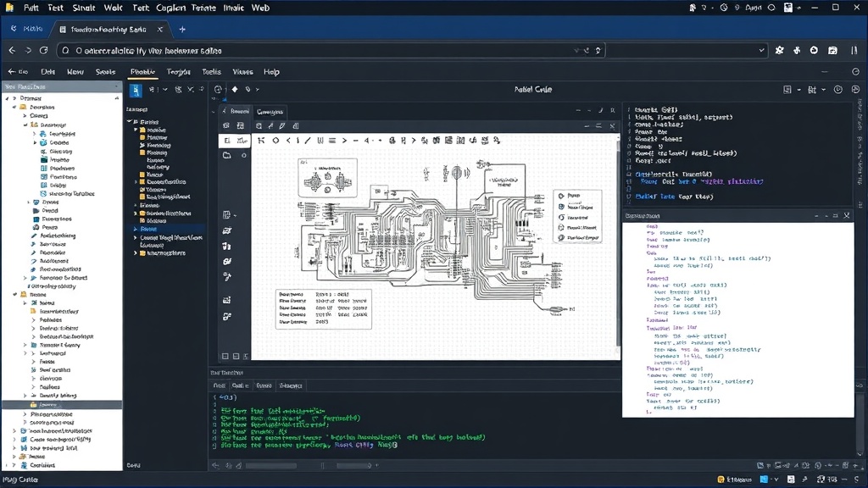Click the forward arrow beside the address bar

coord(28,50)
